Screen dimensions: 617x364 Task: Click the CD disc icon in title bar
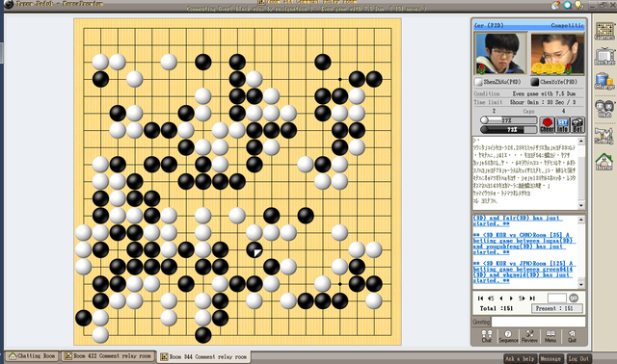(x=555, y=5)
